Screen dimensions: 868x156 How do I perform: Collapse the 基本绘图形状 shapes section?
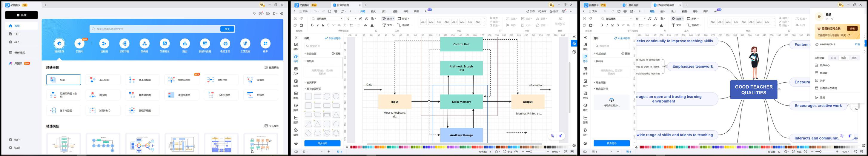(x=313, y=89)
